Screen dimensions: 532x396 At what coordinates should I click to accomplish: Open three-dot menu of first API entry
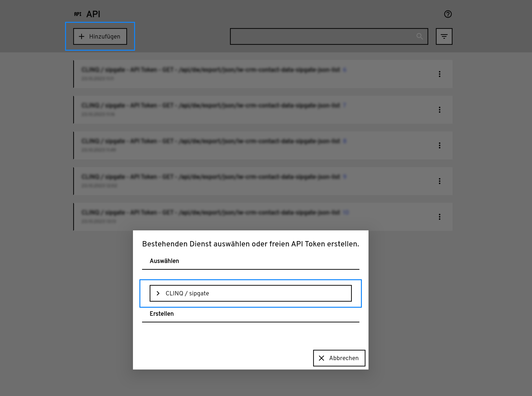(439, 74)
